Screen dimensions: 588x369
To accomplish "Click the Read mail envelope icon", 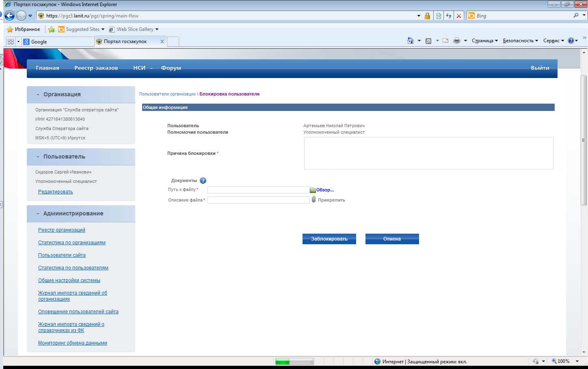I will point(445,41).
